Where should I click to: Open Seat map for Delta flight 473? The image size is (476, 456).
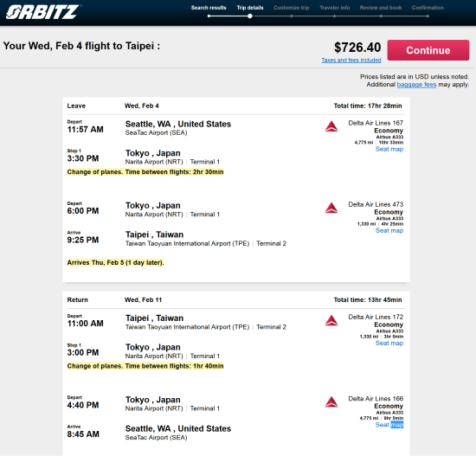tap(389, 230)
